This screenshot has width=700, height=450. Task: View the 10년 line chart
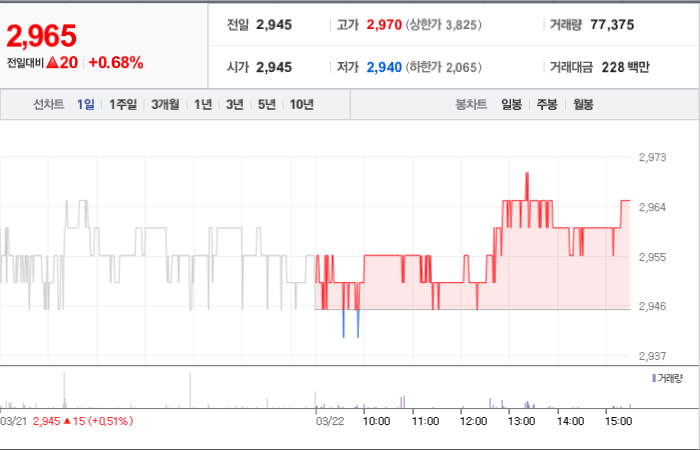pos(302,104)
